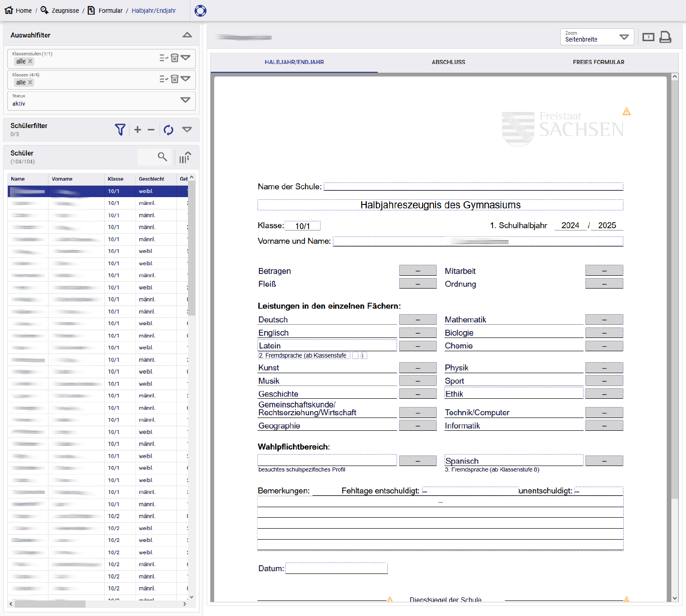Switch to single page view icon
This screenshot has width=686, height=616.
648,37
